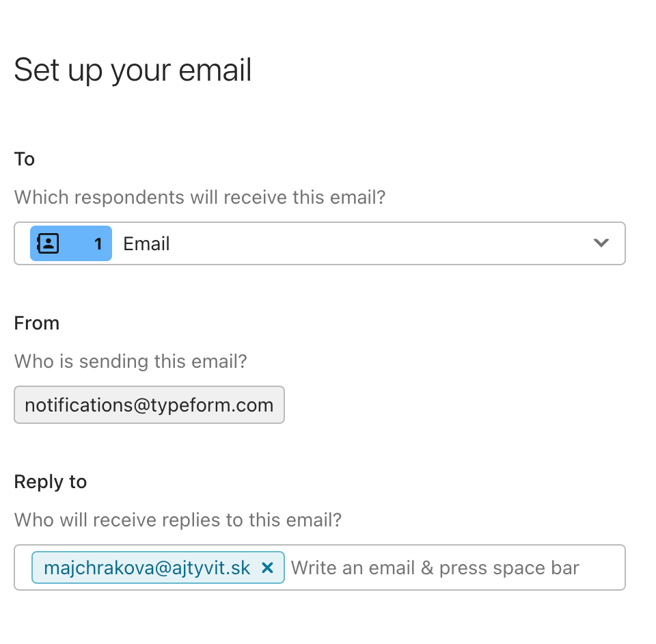Click the typeform.com part of the sender address

pyautogui.click(x=212, y=405)
